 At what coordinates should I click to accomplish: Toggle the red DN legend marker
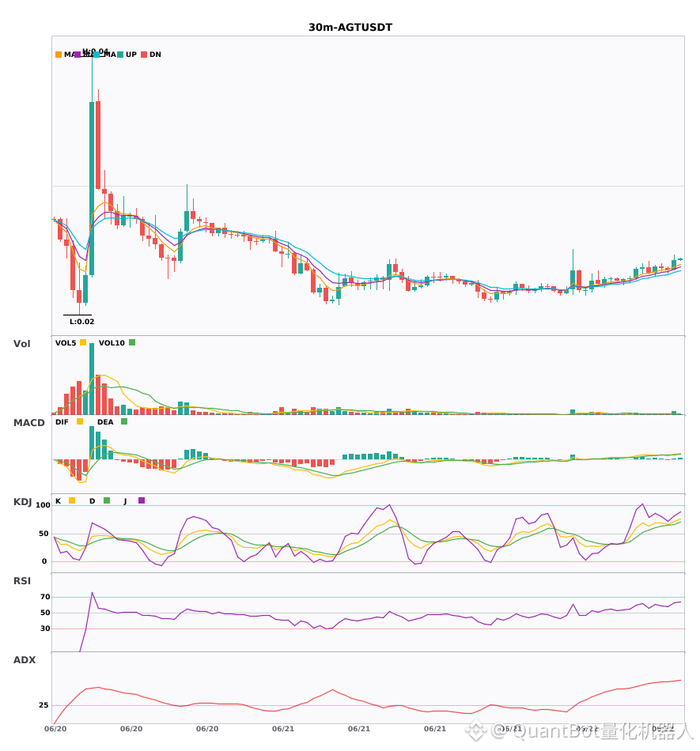click(x=144, y=55)
